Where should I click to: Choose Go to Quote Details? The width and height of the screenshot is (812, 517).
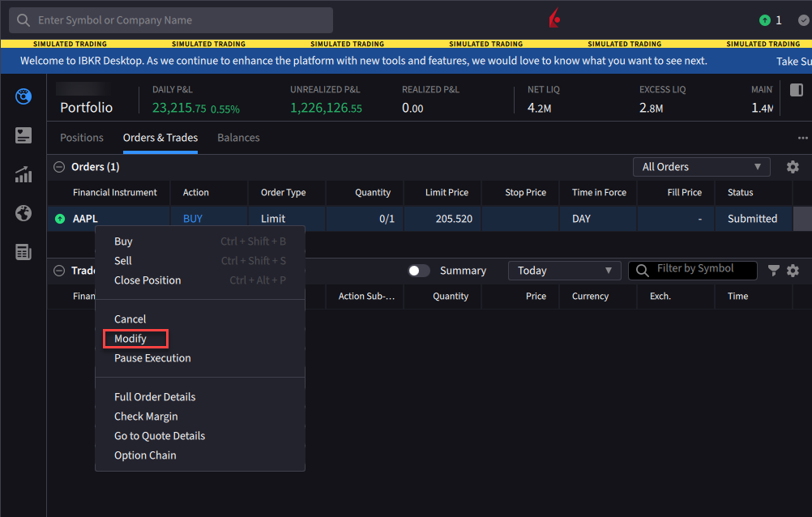coord(200,436)
